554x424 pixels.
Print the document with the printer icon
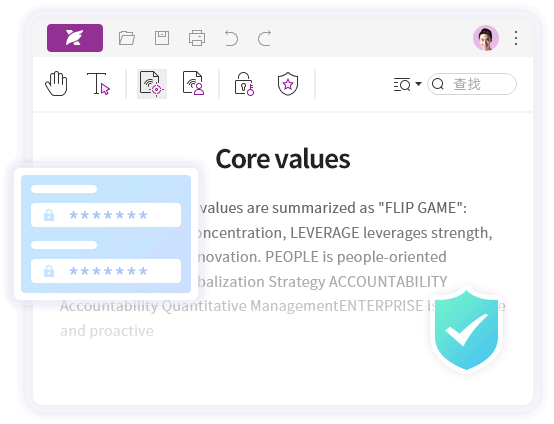pyautogui.click(x=197, y=38)
